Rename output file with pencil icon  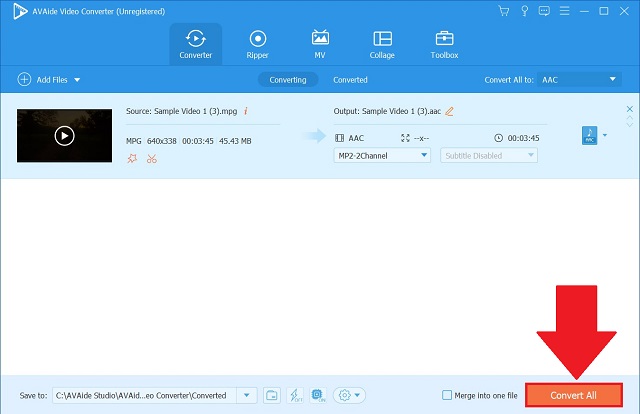tap(449, 111)
